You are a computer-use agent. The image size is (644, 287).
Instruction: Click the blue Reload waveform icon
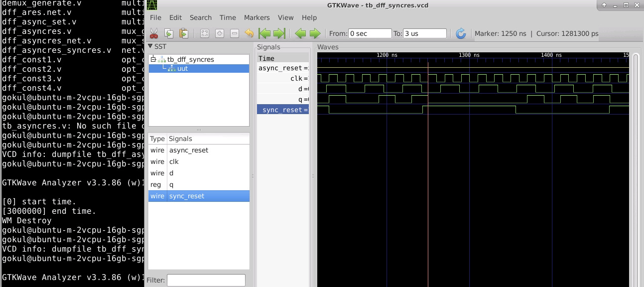click(x=461, y=33)
